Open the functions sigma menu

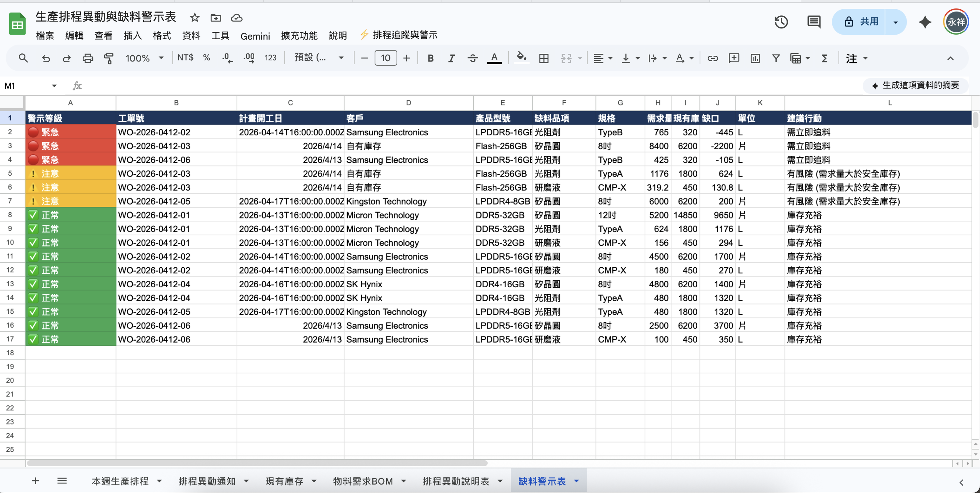[x=825, y=58]
